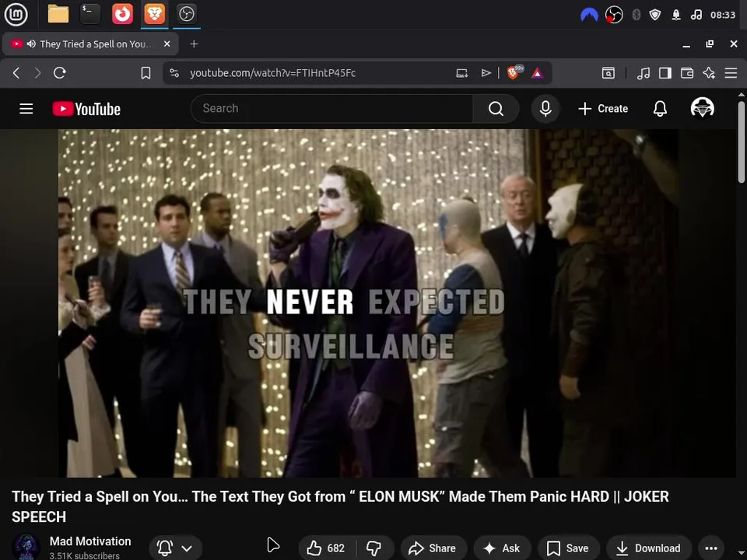The image size is (747, 560).
Task: Open the Brave Wallet icon
Action: [x=687, y=73]
